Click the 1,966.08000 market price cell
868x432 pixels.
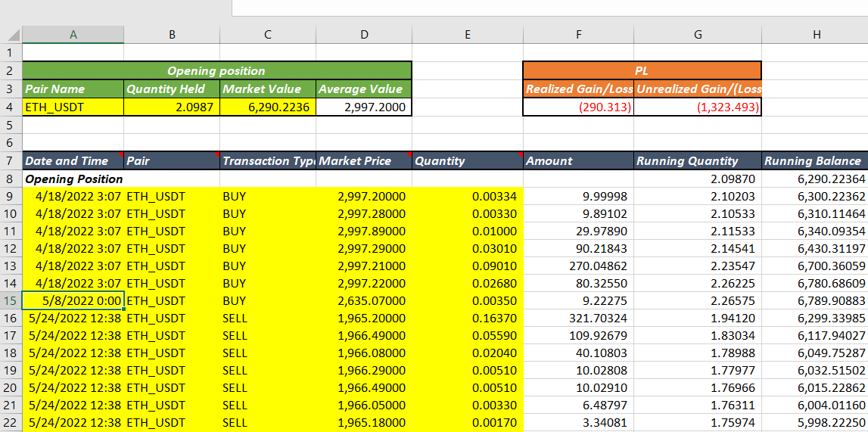[x=364, y=353]
